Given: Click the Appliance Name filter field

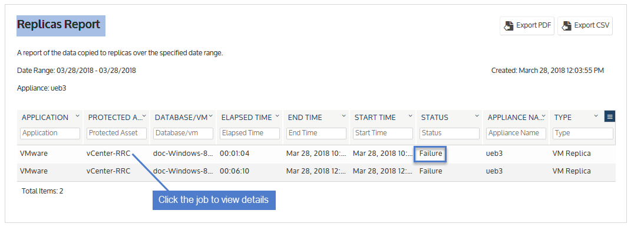Looking at the screenshot, I should [516, 133].
